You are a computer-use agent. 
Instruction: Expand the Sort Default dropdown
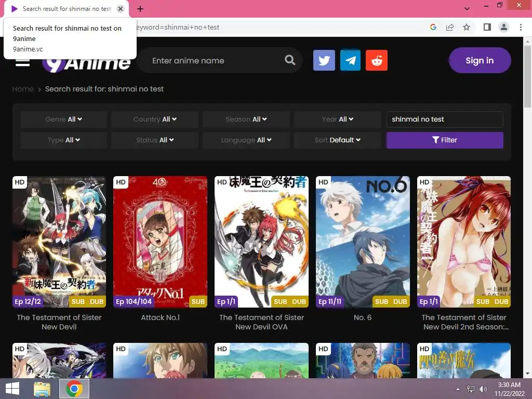pos(338,140)
